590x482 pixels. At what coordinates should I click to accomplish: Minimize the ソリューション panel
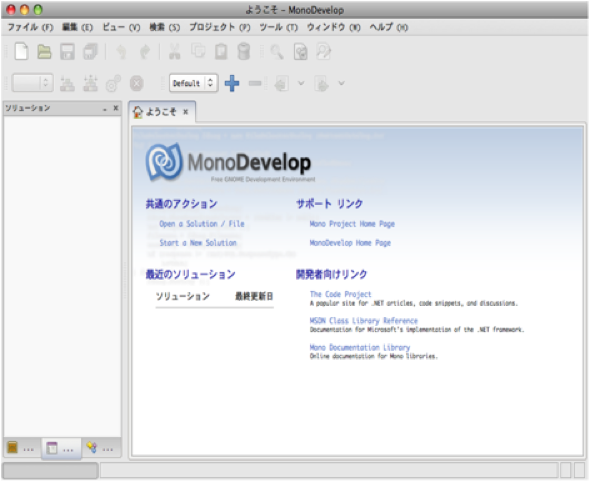pyautogui.click(x=105, y=109)
